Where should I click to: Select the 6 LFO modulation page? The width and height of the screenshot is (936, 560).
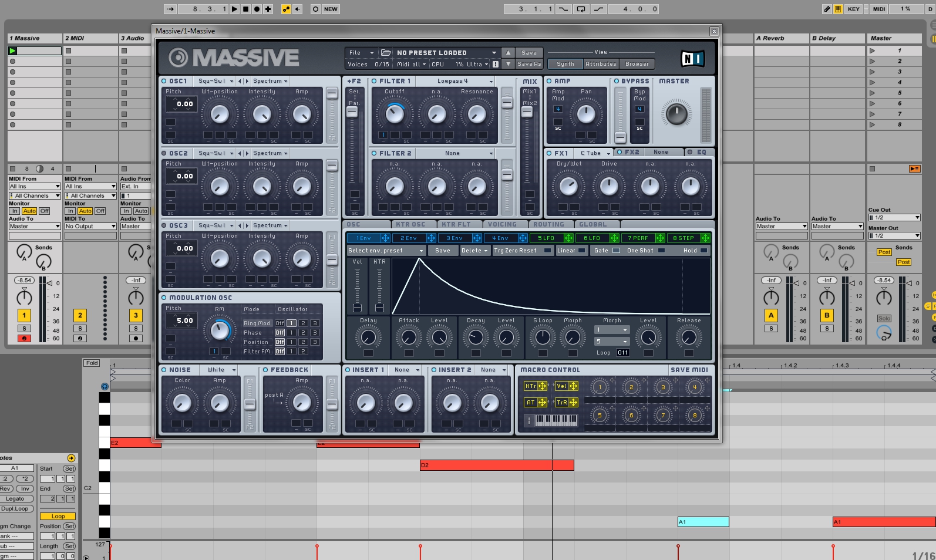592,238
